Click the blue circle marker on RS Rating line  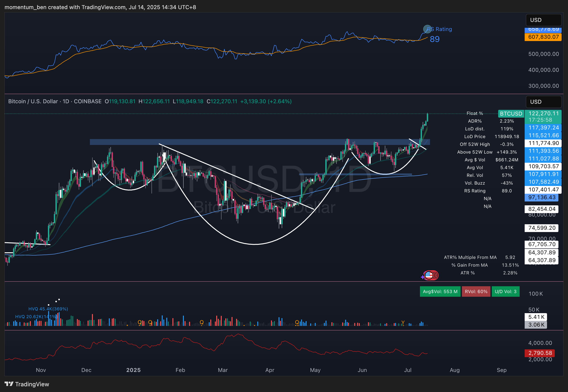pyautogui.click(x=427, y=29)
